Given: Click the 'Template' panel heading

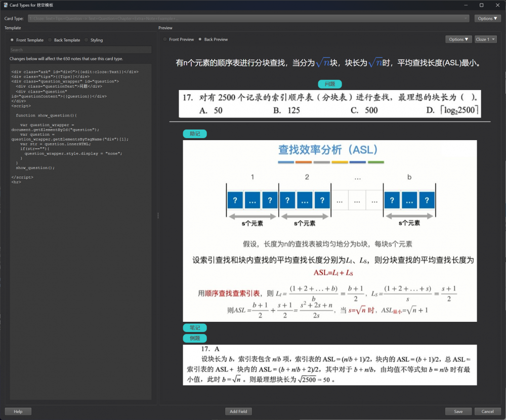Looking at the screenshot, I should click(x=13, y=28).
